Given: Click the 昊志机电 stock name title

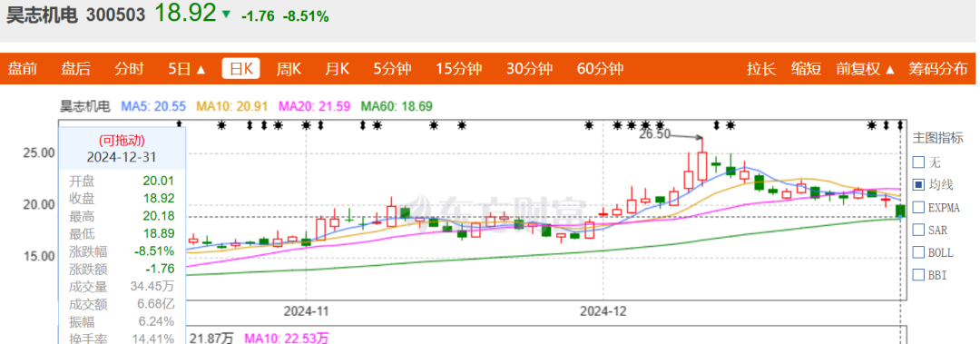Looking at the screenshot, I should (x=42, y=15).
